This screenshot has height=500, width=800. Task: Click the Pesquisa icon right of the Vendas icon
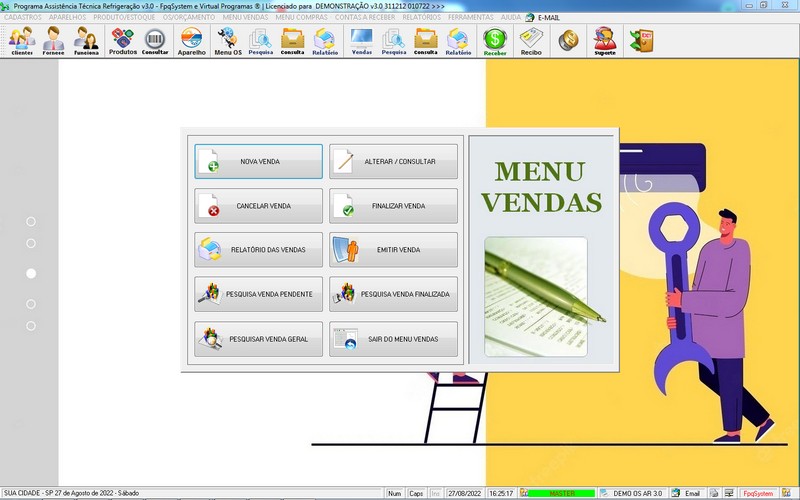click(394, 41)
